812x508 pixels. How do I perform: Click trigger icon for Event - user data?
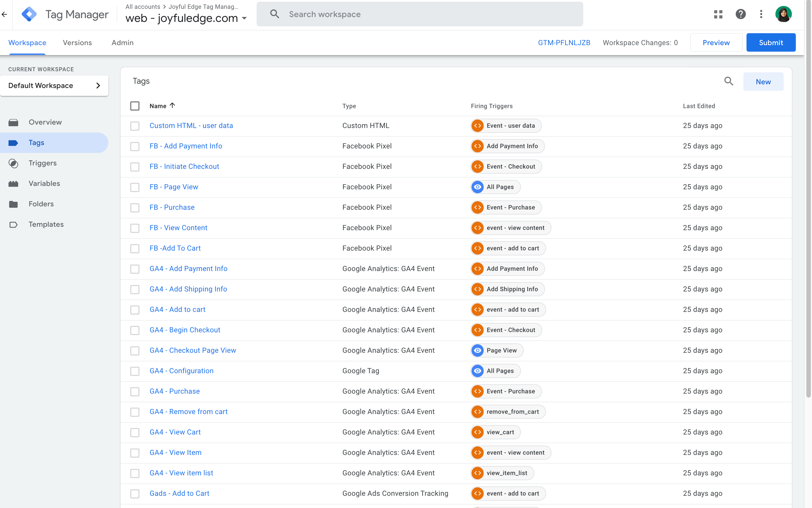(477, 126)
